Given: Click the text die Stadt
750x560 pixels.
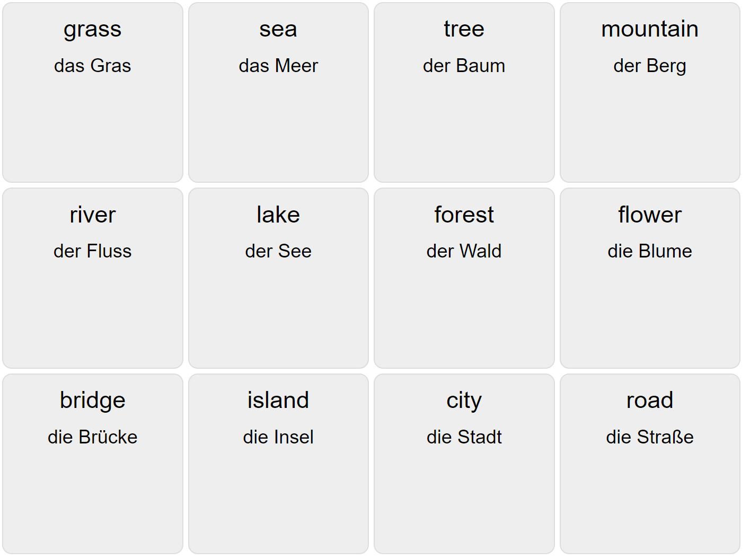Looking at the screenshot, I should point(464,437).
